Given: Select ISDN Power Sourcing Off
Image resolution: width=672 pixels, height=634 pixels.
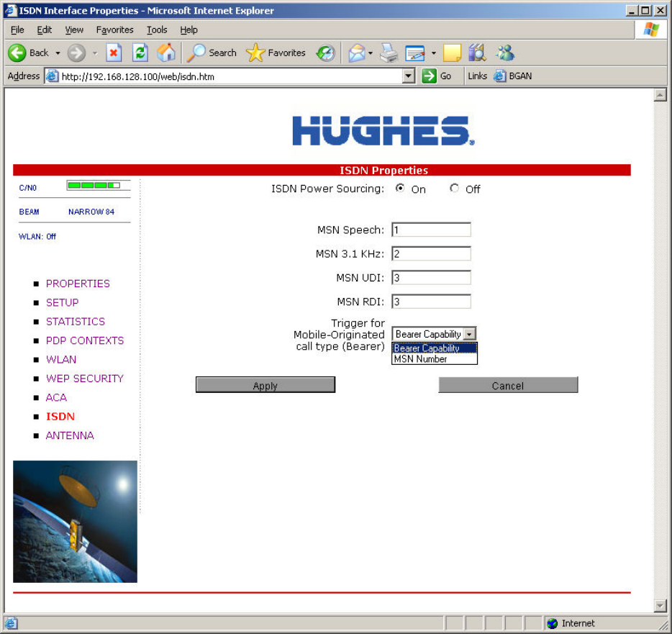Looking at the screenshot, I should pos(454,189).
